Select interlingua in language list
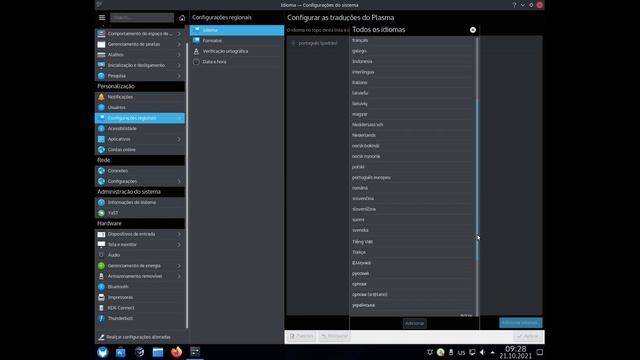Screen dimensions: 640x360 pyautogui.click(x=412, y=72)
